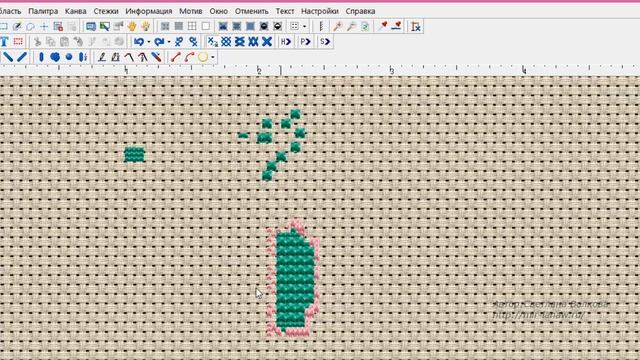Redo the last undone action

(159, 42)
